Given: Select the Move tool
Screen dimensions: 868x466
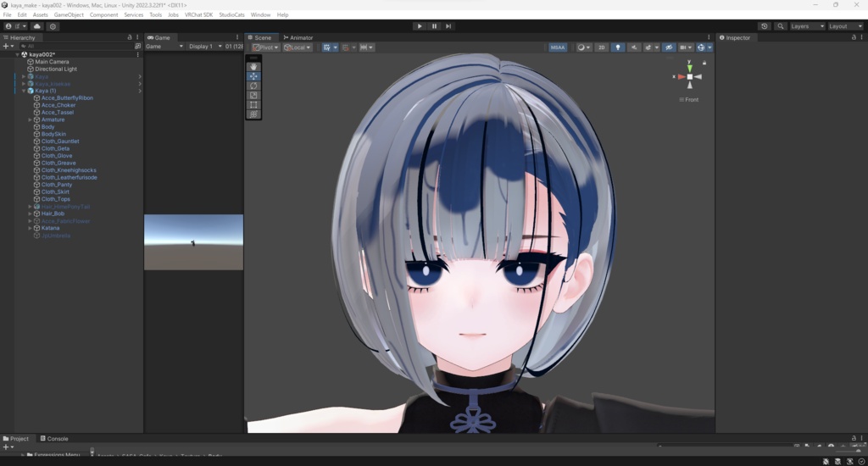Looking at the screenshot, I should tap(253, 75).
